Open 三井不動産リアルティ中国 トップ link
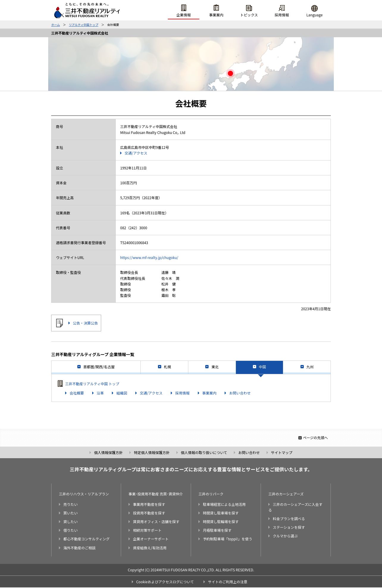382x588 pixels. point(92,384)
